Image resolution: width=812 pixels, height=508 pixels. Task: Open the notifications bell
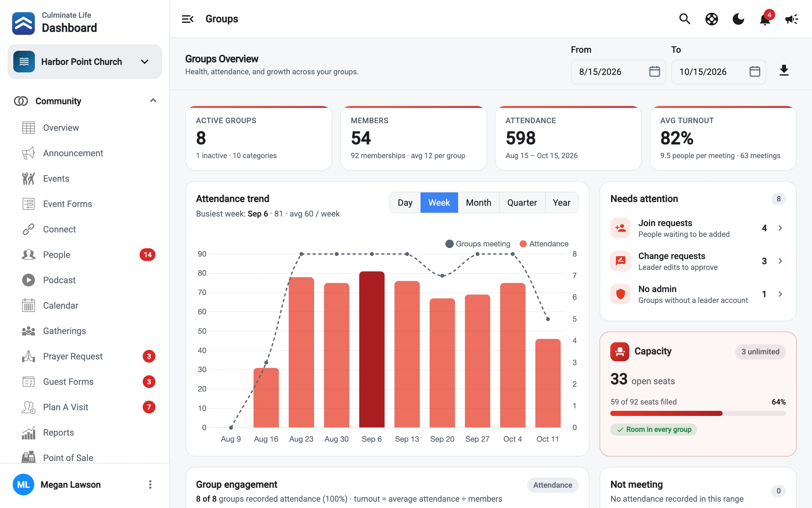click(x=765, y=19)
